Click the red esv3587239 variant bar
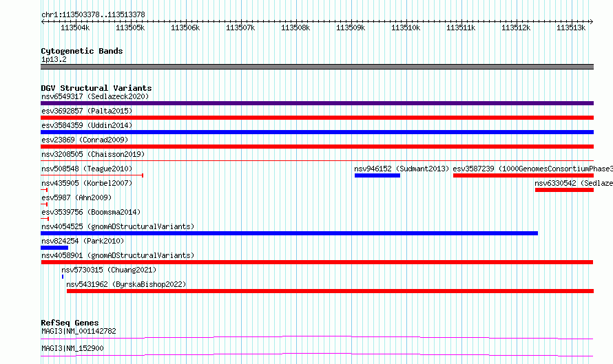Viewport: 613px width, 364px height. 523,175
